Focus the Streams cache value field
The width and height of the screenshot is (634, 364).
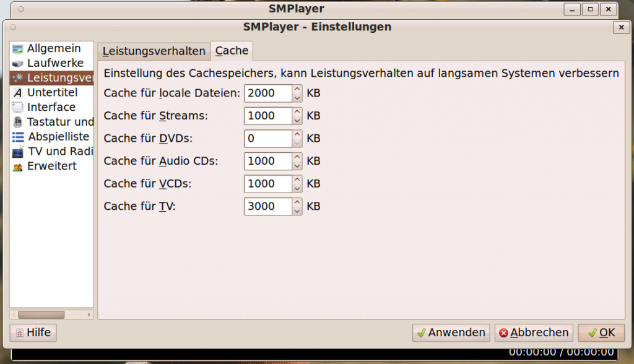click(268, 116)
